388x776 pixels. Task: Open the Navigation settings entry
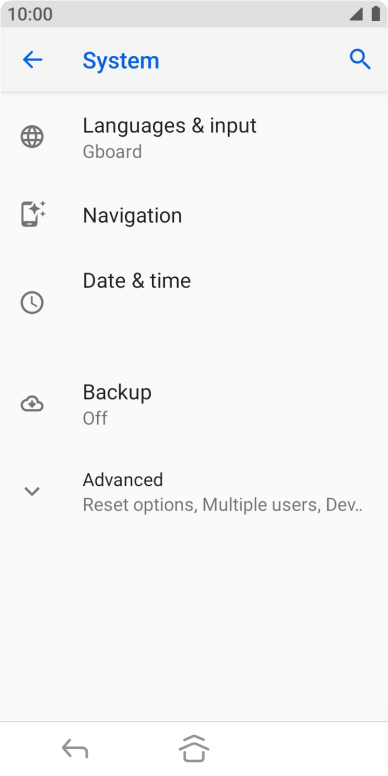pos(194,215)
